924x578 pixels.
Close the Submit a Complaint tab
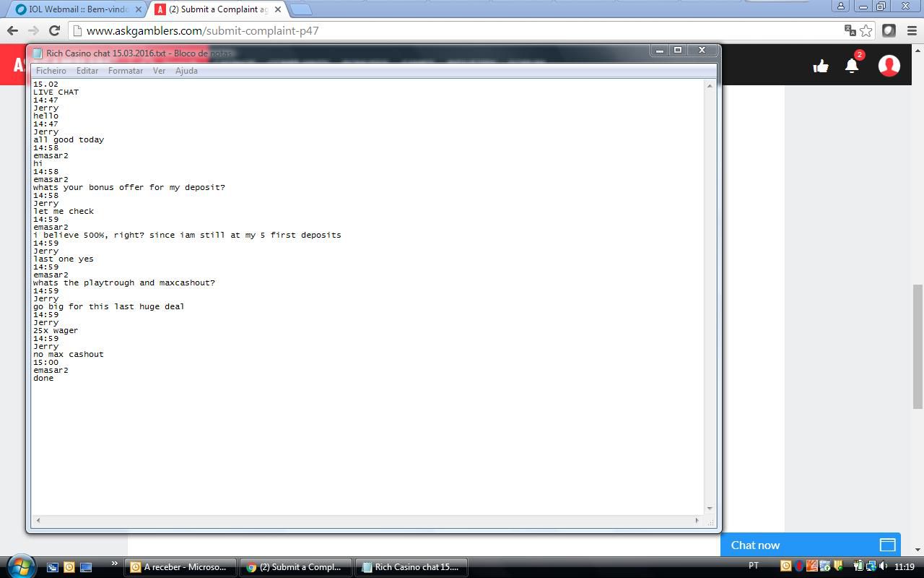tap(277, 9)
